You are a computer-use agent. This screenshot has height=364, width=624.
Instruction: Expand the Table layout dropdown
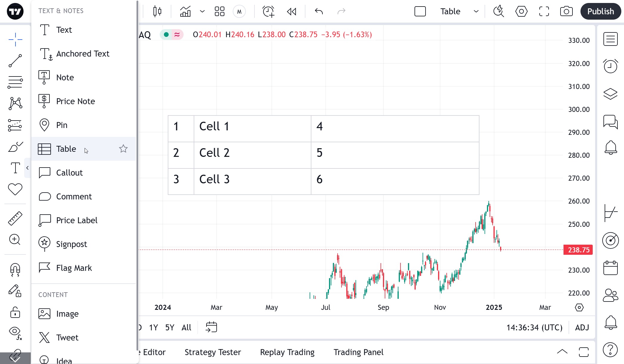[476, 11]
